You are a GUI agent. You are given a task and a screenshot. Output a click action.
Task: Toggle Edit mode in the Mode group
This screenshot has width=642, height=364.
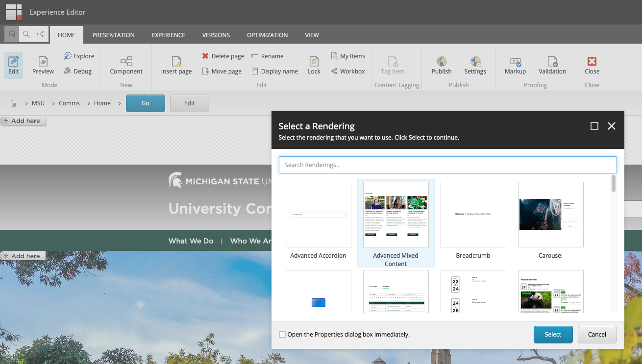pyautogui.click(x=13, y=65)
